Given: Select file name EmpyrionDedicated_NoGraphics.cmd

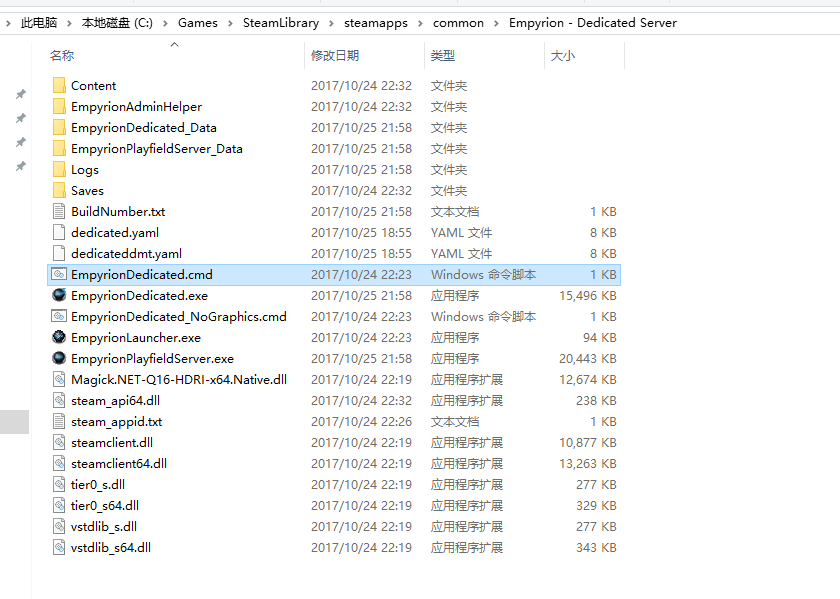Looking at the screenshot, I should (178, 317).
